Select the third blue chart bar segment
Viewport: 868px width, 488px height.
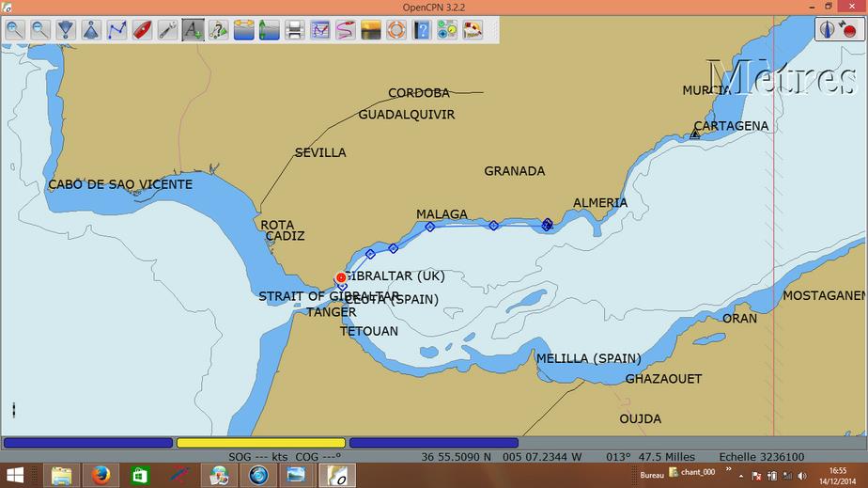tap(433, 443)
